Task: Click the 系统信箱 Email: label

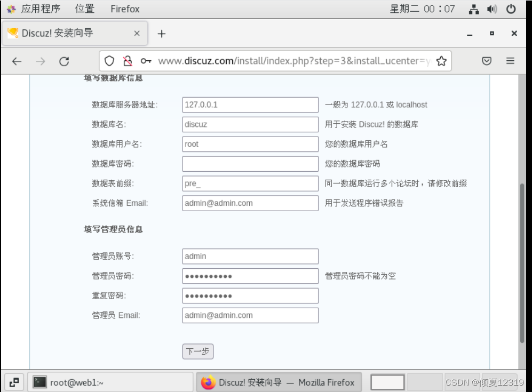Action: point(120,203)
